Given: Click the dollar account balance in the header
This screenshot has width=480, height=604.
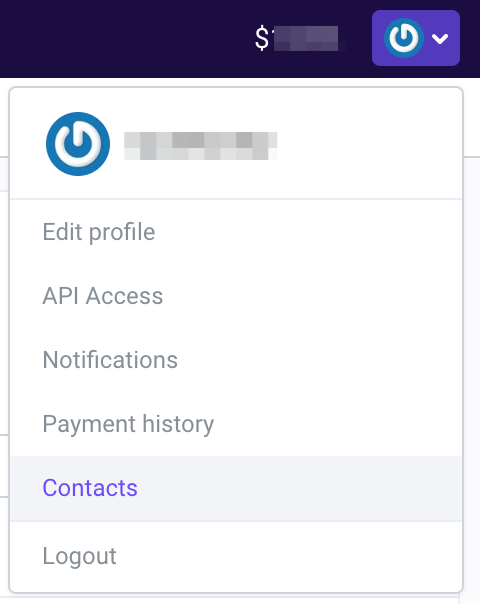Looking at the screenshot, I should [x=300, y=38].
